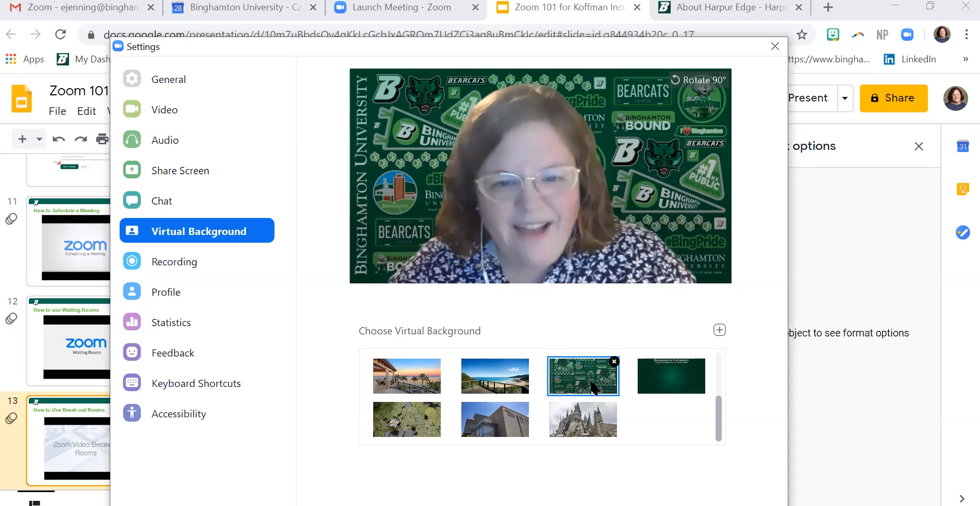Viewport: 980px width, 506px height.
Task: Click the Zoom browser extension icon
Action: click(907, 35)
